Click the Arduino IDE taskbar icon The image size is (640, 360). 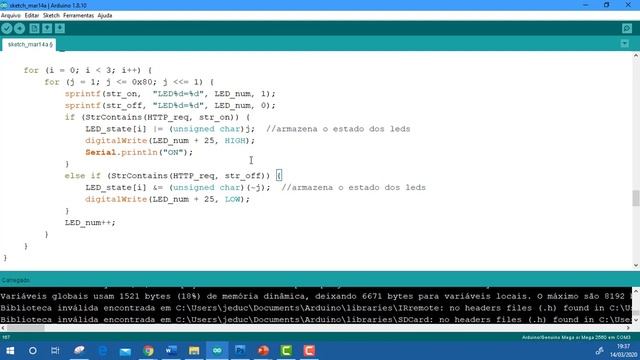(217, 351)
